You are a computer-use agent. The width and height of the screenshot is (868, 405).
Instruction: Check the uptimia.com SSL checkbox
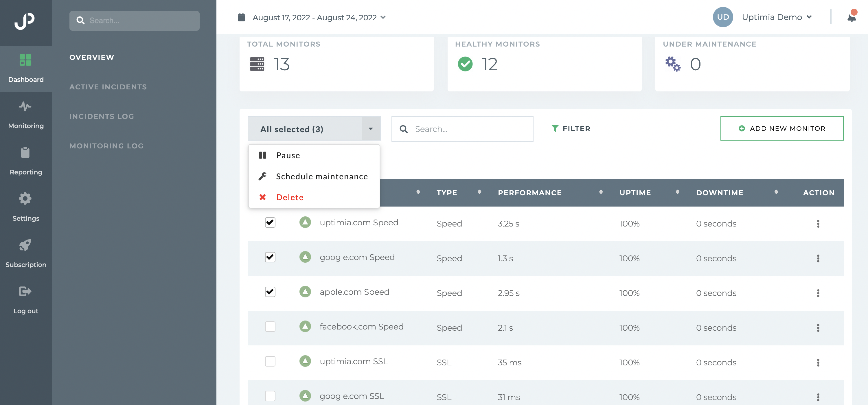270,361
